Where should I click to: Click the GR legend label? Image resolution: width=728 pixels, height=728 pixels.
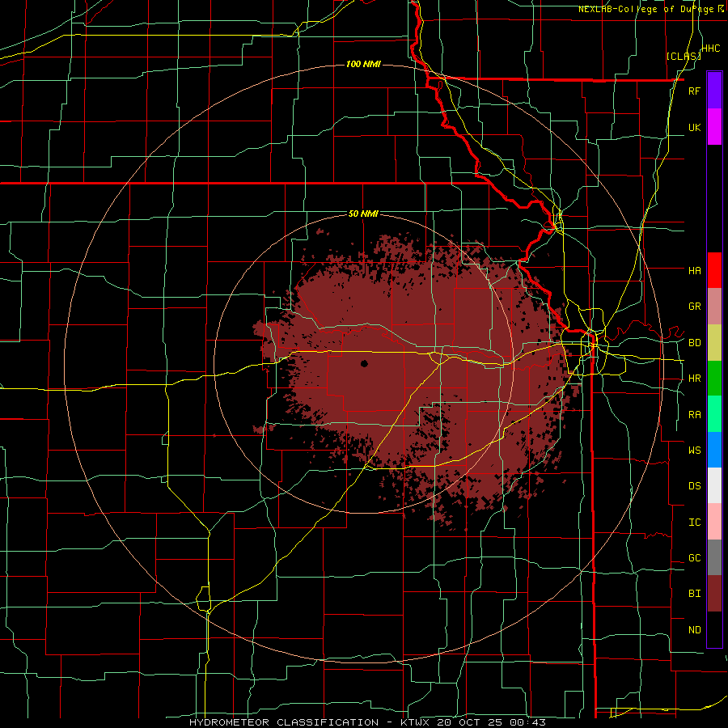[694, 307]
